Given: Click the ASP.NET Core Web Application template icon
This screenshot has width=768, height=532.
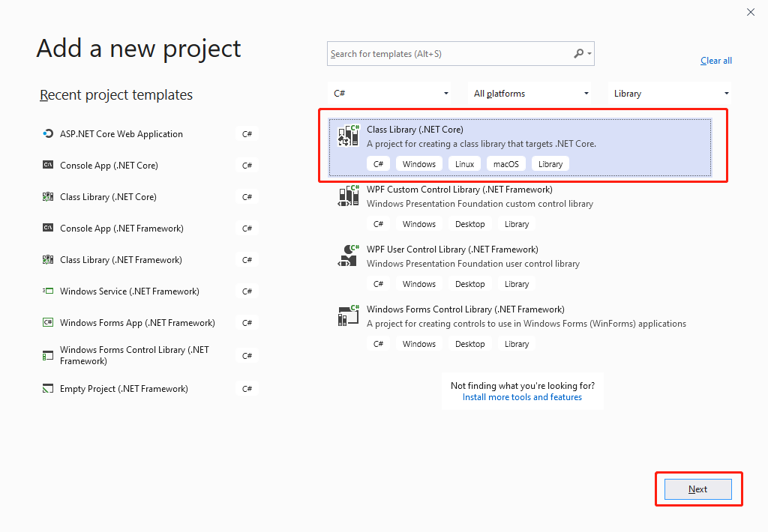Looking at the screenshot, I should click(48, 133).
